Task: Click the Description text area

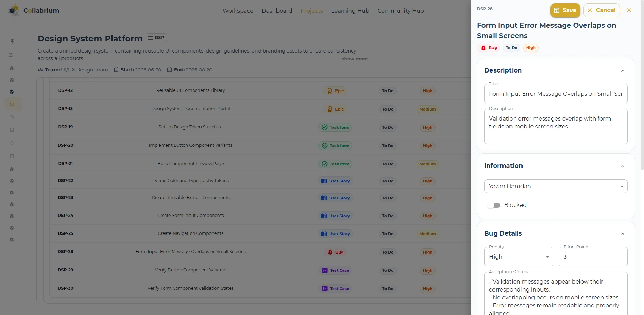Action: click(556, 126)
